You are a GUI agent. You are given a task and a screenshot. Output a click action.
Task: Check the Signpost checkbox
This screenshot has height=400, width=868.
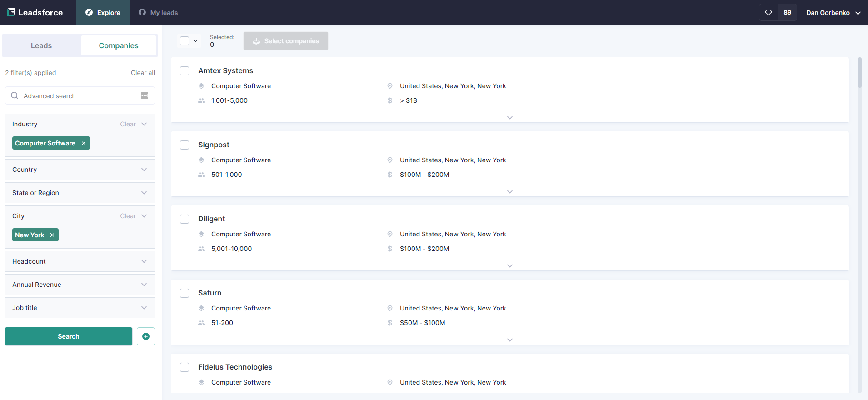pos(185,145)
